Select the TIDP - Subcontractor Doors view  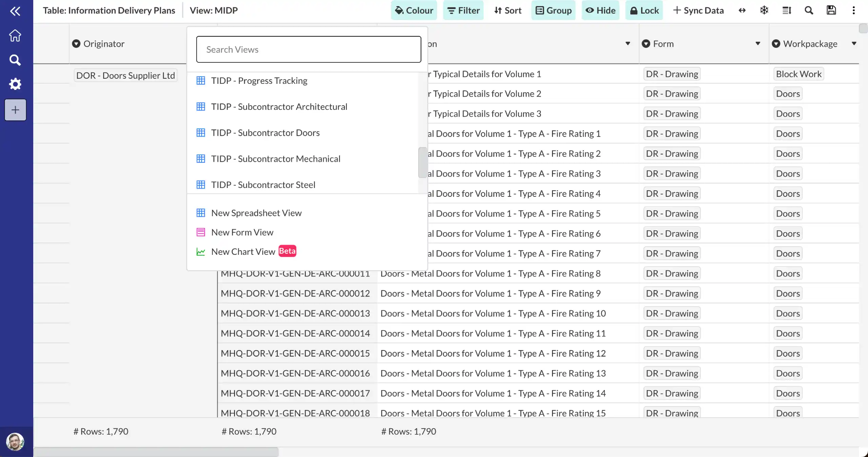[x=265, y=132]
